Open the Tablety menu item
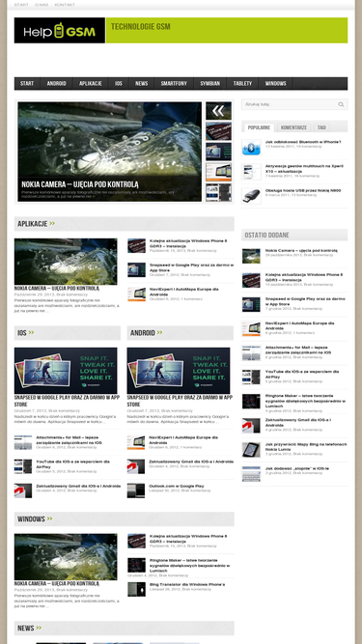Screen dimensions: 362x644 pyautogui.click(x=242, y=83)
